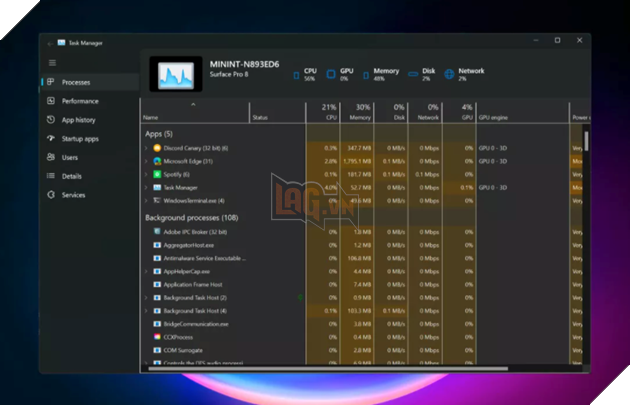Sort by the GPU engine column header
The image size is (630, 405).
[x=523, y=112]
